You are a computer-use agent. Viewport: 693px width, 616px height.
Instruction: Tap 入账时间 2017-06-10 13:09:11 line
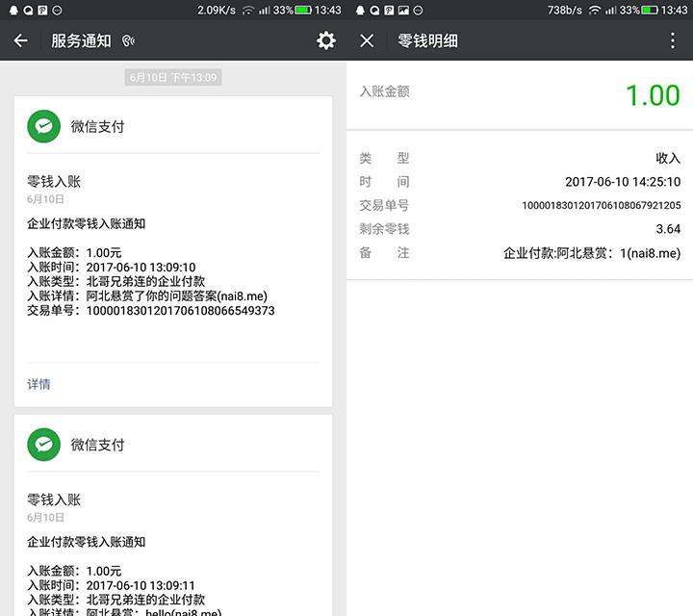click(111, 585)
